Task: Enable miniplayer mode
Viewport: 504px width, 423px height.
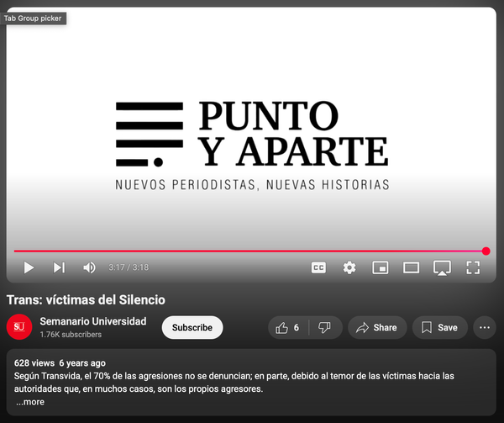Action: click(x=381, y=267)
